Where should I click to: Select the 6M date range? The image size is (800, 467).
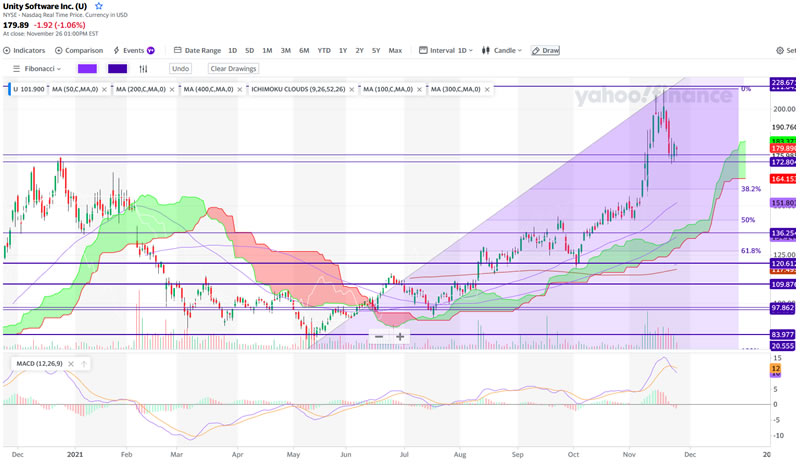tap(304, 51)
